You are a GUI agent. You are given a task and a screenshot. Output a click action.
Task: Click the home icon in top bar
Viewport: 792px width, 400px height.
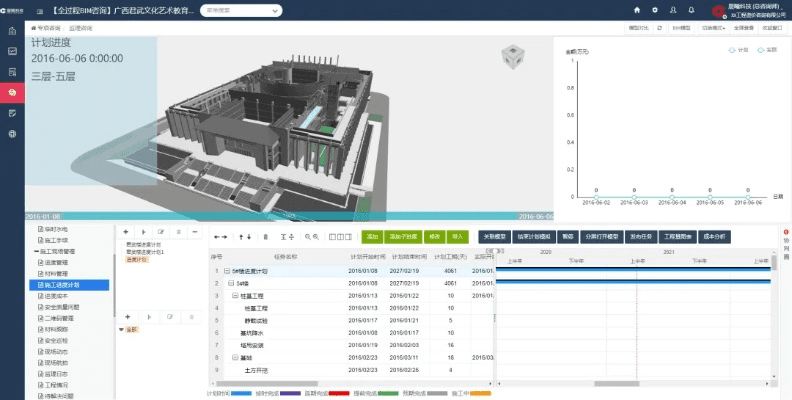click(x=637, y=10)
